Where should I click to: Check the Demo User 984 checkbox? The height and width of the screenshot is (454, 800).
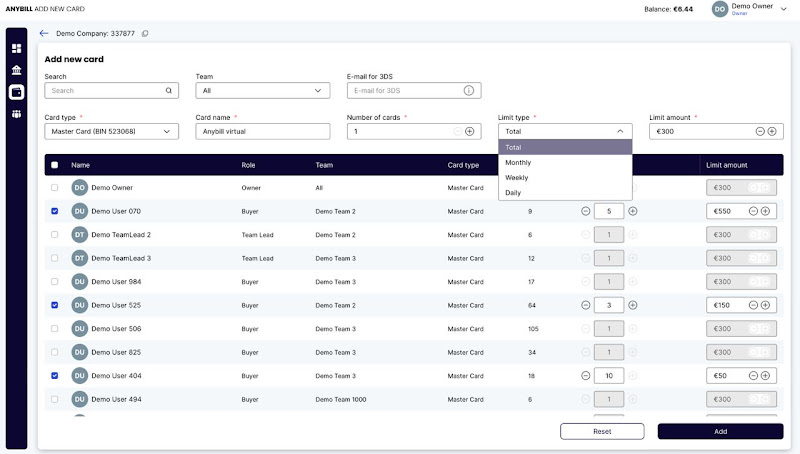pos(55,282)
